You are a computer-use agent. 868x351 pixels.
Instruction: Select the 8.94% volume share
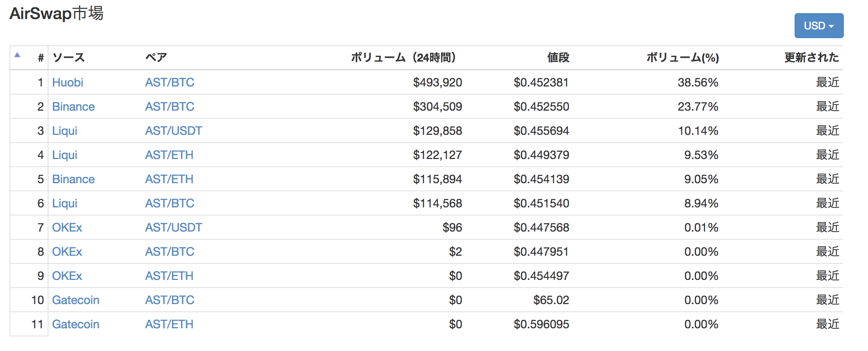point(701,203)
